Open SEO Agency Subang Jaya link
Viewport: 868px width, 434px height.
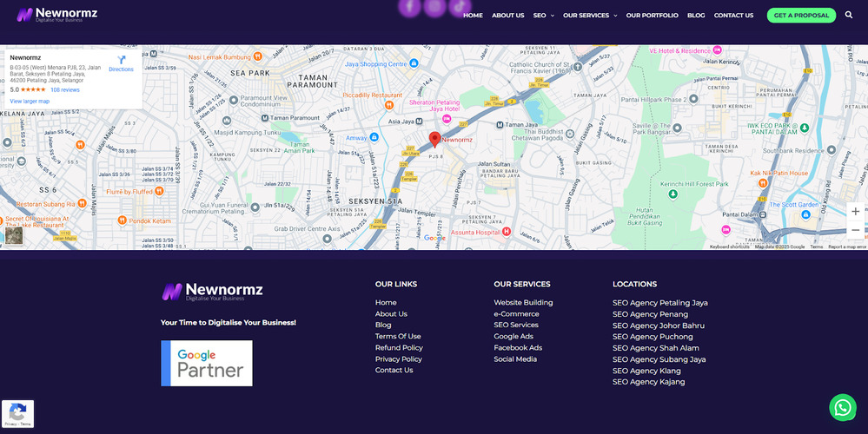(x=659, y=359)
